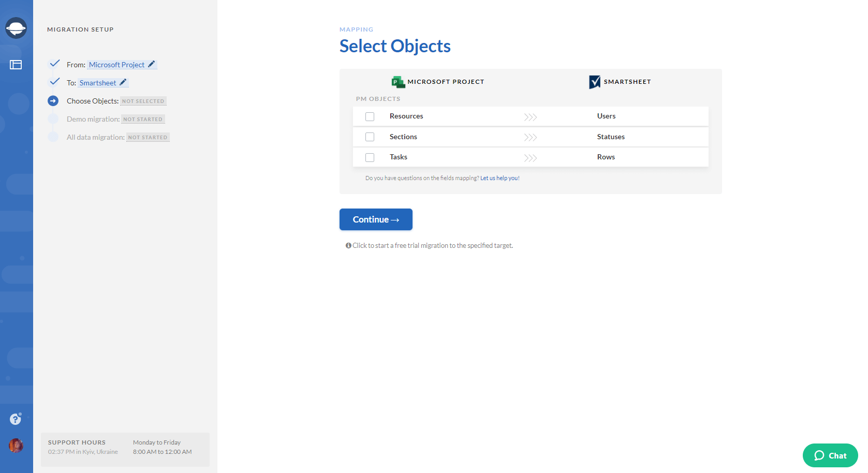Check the Tasks checkbox
Screen dimensions: 868x473
point(370,157)
